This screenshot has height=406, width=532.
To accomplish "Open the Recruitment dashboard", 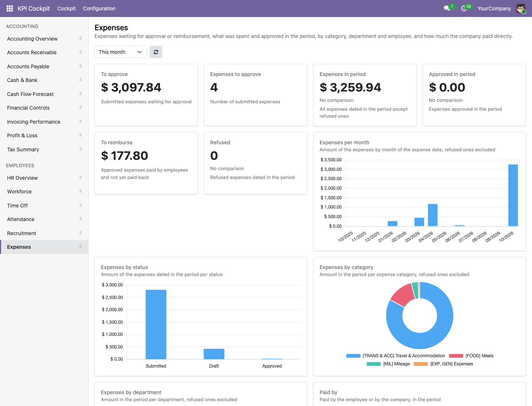I will click(44, 233).
